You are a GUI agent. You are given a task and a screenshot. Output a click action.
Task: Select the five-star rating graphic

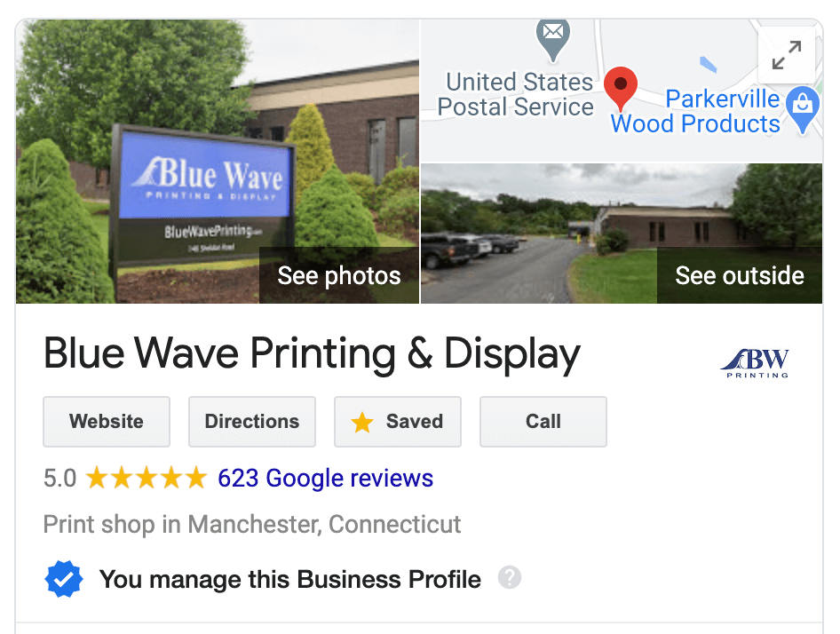[x=147, y=478]
